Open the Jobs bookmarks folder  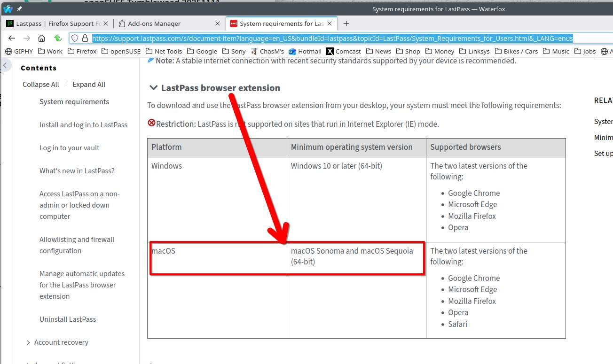(585, 51)
